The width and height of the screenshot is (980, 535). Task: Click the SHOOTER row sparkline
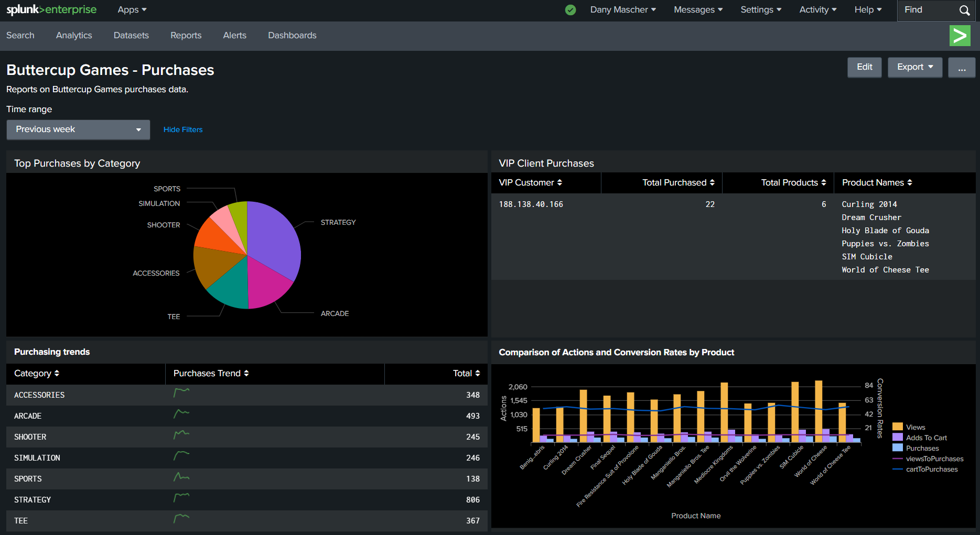click(181, 434)
